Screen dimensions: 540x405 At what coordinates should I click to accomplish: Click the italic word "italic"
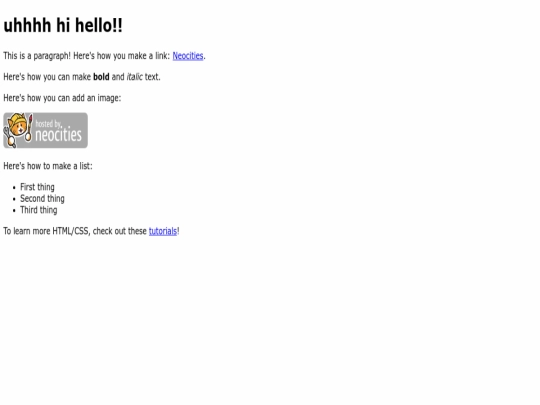pos(134,77)
